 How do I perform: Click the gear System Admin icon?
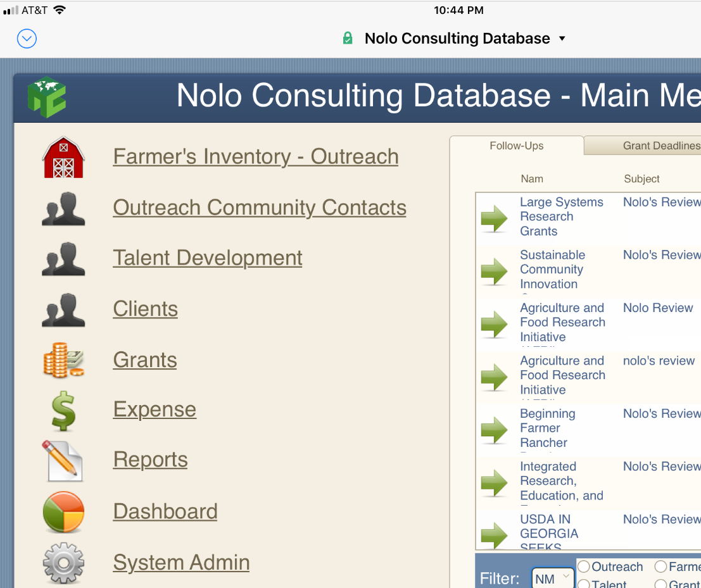63,563
